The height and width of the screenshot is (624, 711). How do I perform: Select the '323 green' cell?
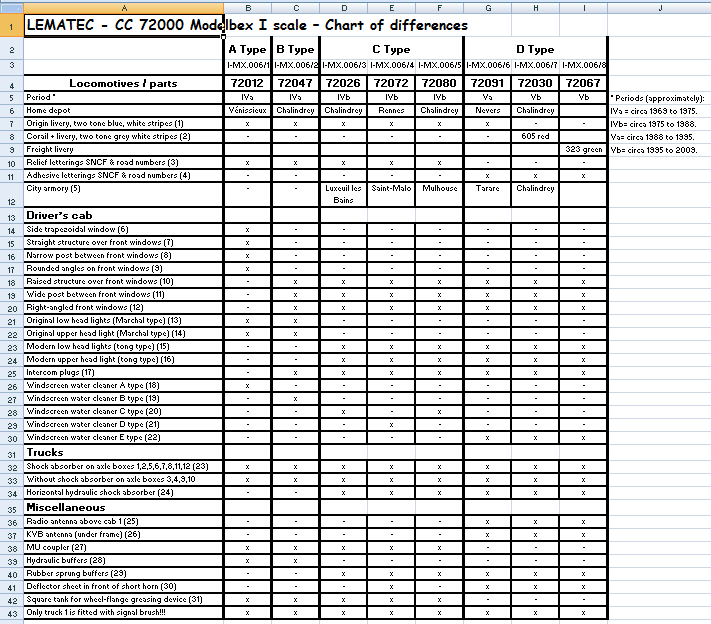[584, 149]
